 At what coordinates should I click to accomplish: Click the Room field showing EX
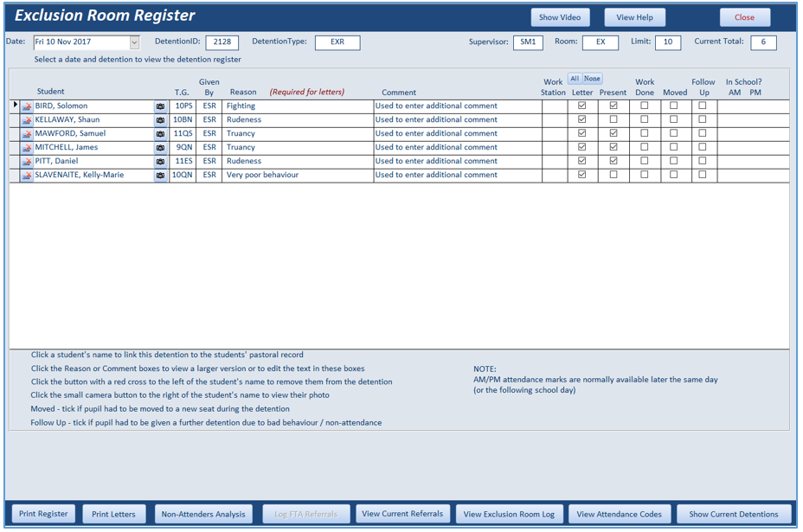pos(601,42)
